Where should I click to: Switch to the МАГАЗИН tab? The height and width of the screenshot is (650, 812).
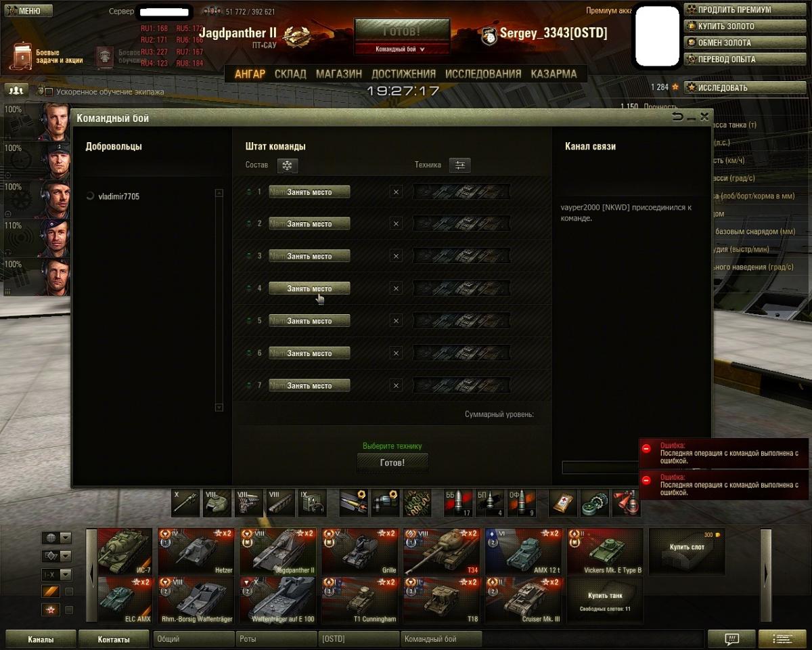pyautogui.click(x=339, y=74)
